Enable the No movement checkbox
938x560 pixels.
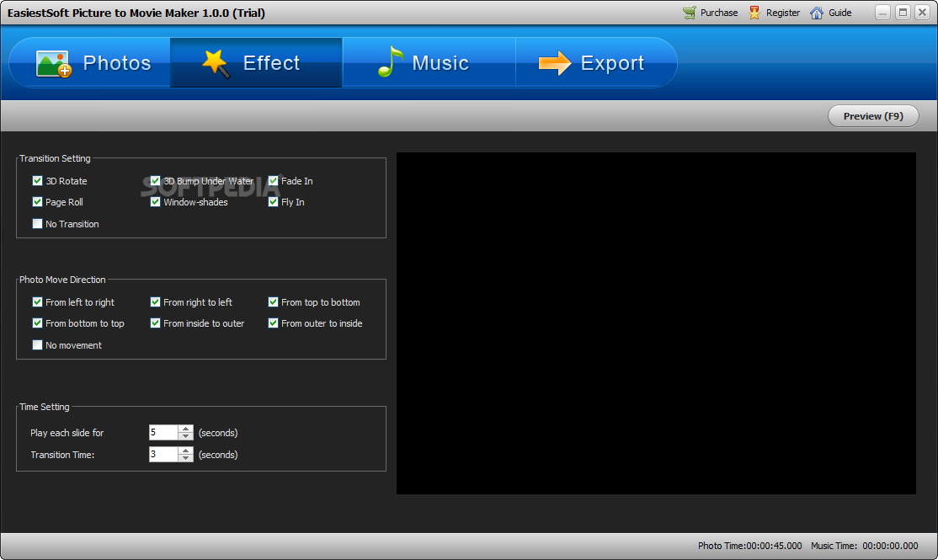tap(37, 345)
